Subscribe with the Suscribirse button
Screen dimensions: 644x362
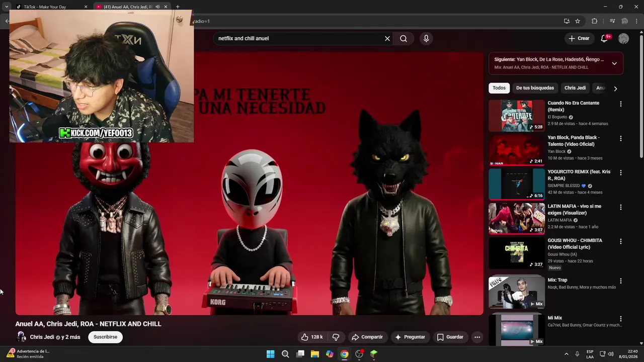pos(105,337)
